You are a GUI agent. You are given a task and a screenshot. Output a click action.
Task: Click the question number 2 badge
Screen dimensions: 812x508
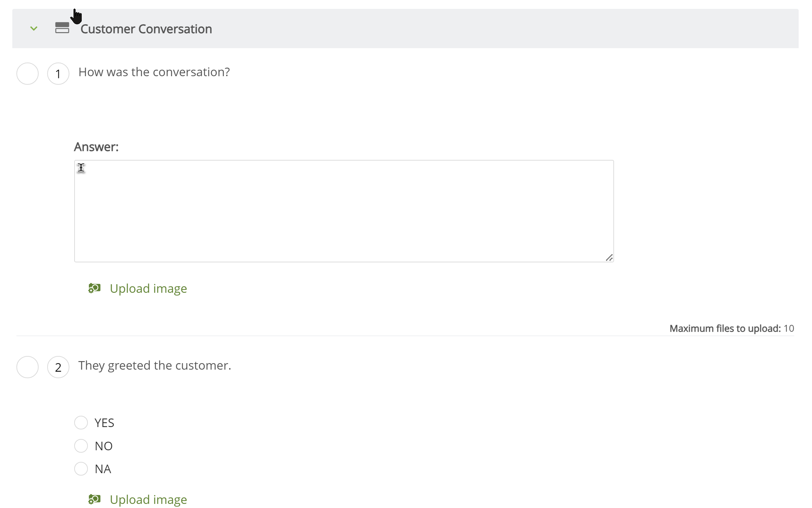pos(58,367)
